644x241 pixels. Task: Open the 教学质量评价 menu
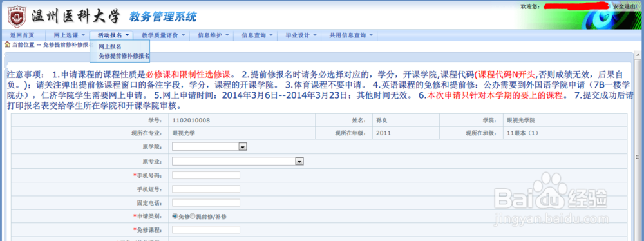pos(164,35)
